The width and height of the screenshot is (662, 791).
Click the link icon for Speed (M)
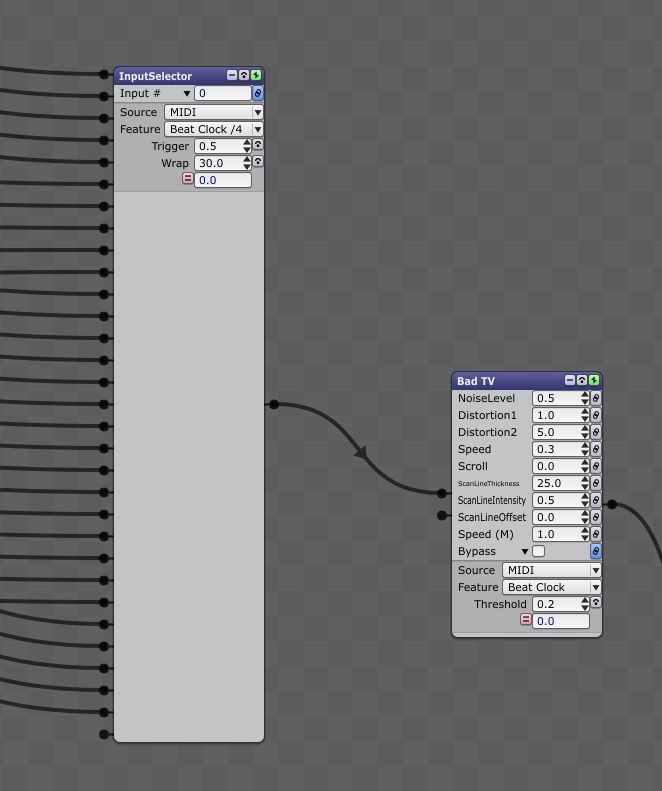point(595,534)
